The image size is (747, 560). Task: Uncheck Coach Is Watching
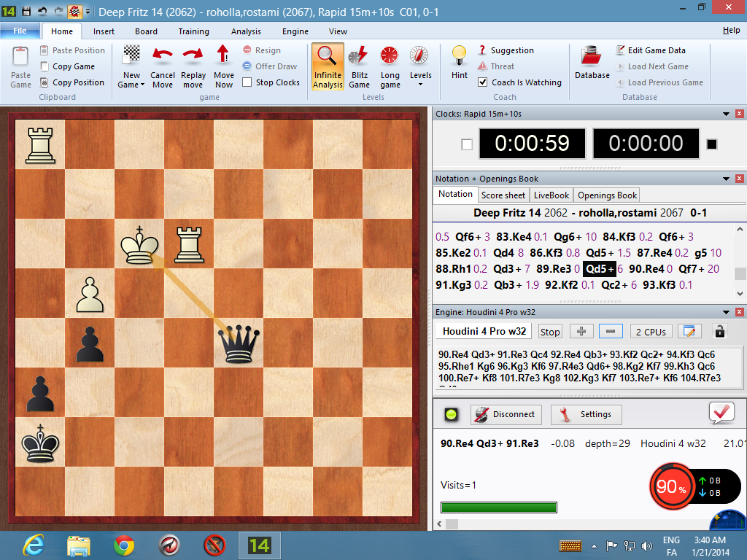482,82
